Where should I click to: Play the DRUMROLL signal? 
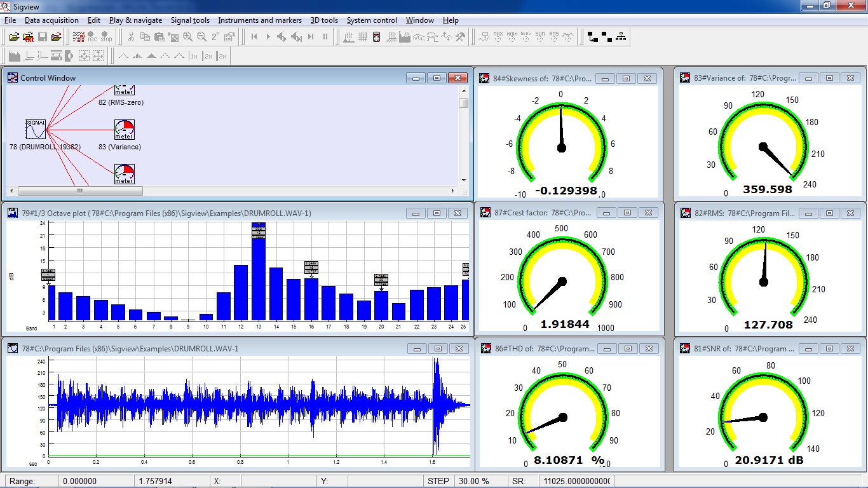(x=268, y=36)
